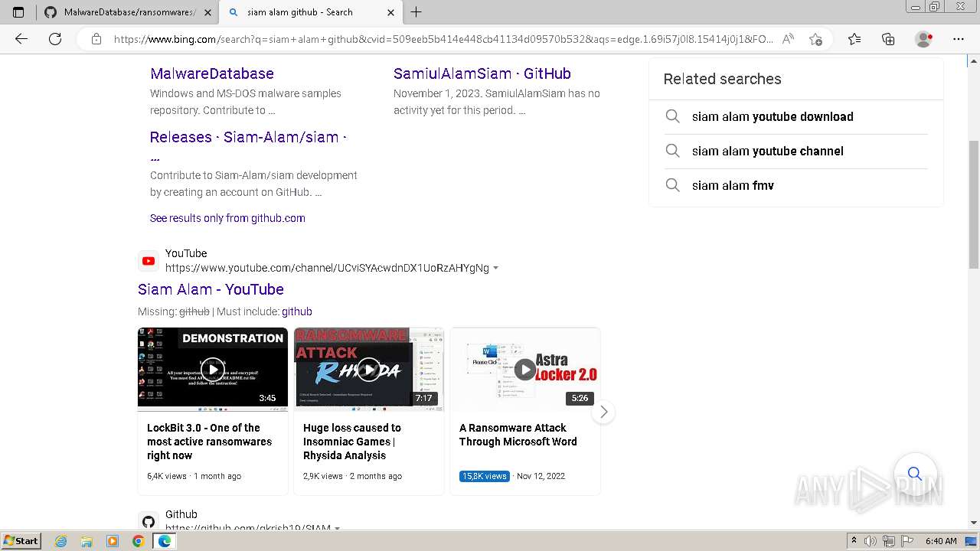Open Read aloud in address bar
Image resolution: width=980 pixels, height=551 pixels.
[x=788, y=39]
